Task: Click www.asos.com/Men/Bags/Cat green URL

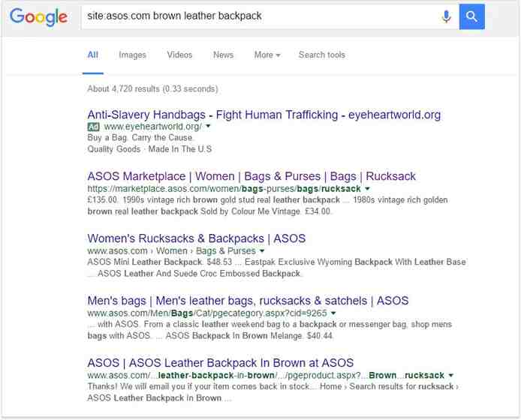Action: coord(207,313)
